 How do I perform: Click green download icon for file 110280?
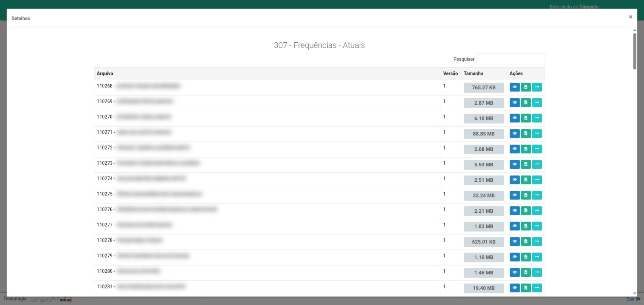[x=526, y=273]
